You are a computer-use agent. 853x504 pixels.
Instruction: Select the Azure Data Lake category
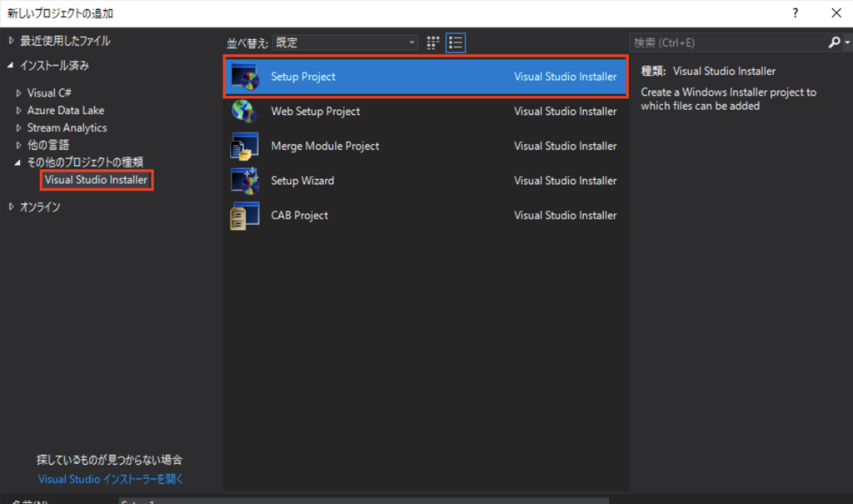click(66, 111)
